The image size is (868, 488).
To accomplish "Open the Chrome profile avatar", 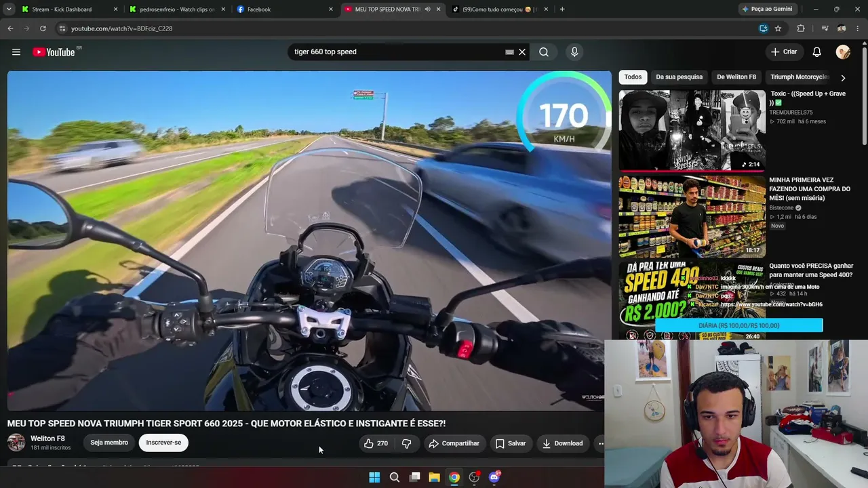I will pos(842,28).
